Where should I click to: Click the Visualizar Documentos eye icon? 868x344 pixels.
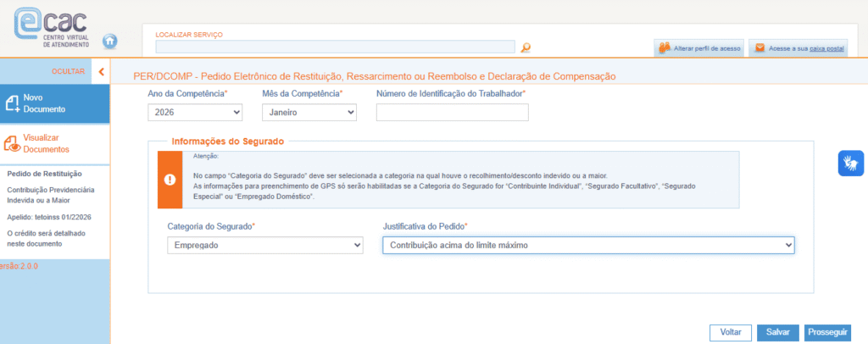tap(13, 143)
